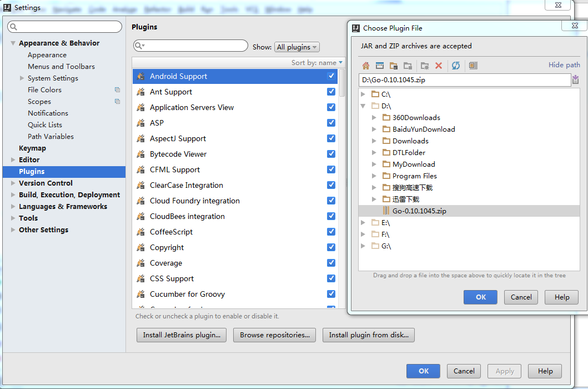
Task: Click the copy icon next to Scopes
Action: click(117, 101)
